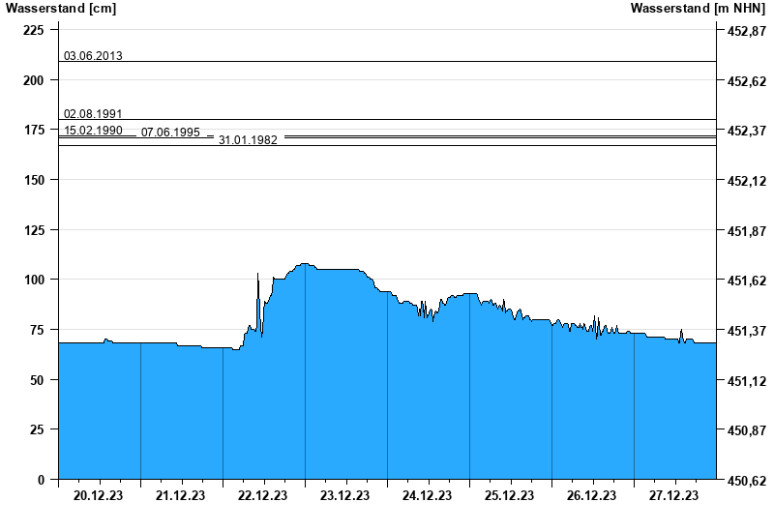
Task: Click the 175 tick on left axis
Action: 34,130
